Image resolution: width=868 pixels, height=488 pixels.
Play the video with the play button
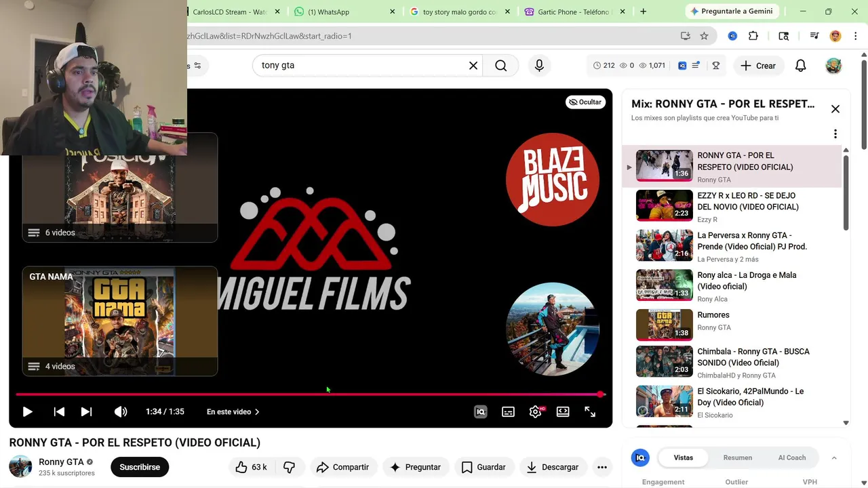(x=27, y=411)
